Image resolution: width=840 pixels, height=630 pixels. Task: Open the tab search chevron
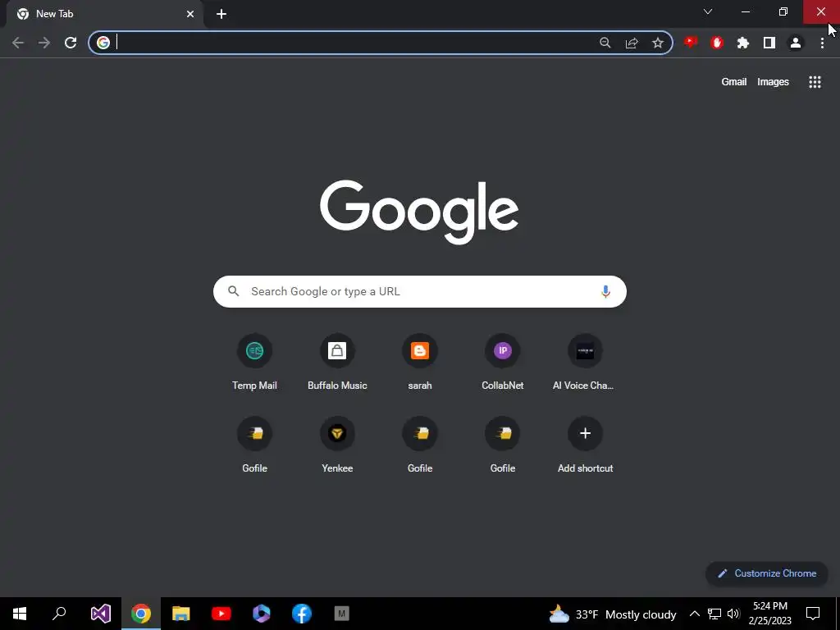coord(708,11)
